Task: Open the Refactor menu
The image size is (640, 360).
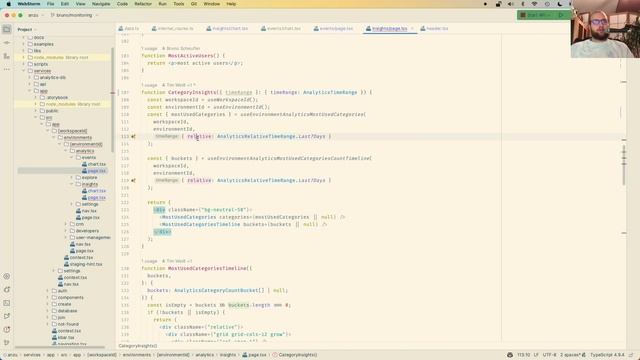Action: (x=143, y=4)
